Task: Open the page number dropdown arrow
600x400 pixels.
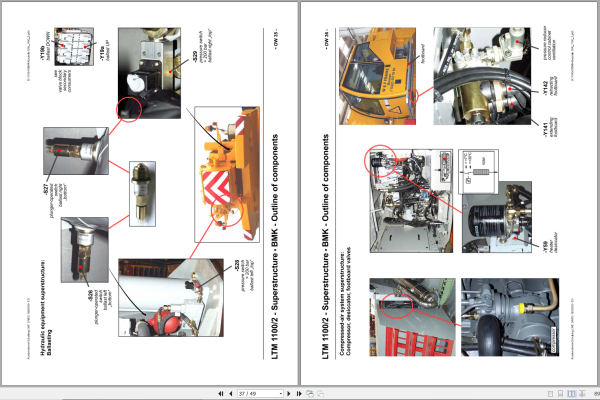Action: [x=281, y=393]
